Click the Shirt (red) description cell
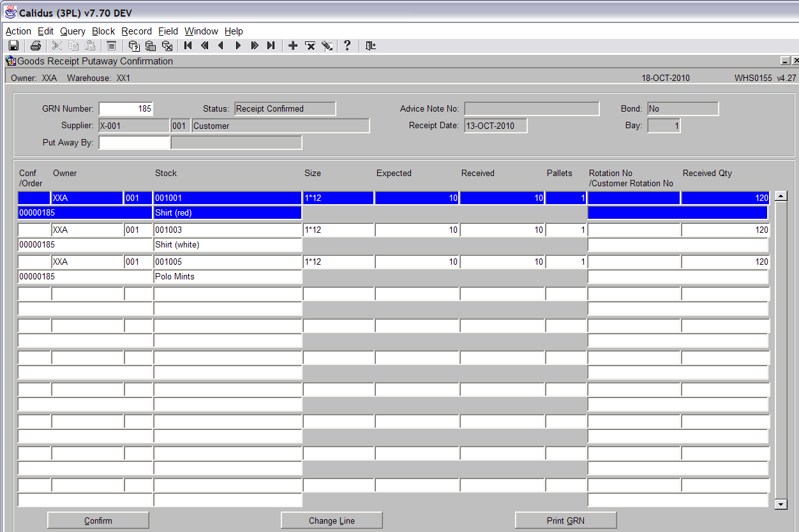This screenshot has height=532, width=799. [x=228, y=213]
